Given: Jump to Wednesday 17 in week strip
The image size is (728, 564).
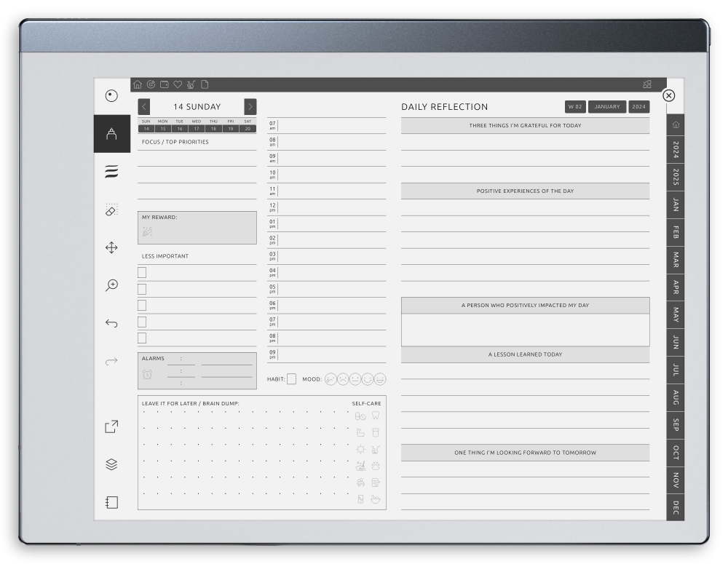Looking at the screenshot, I should pos(197,129).
